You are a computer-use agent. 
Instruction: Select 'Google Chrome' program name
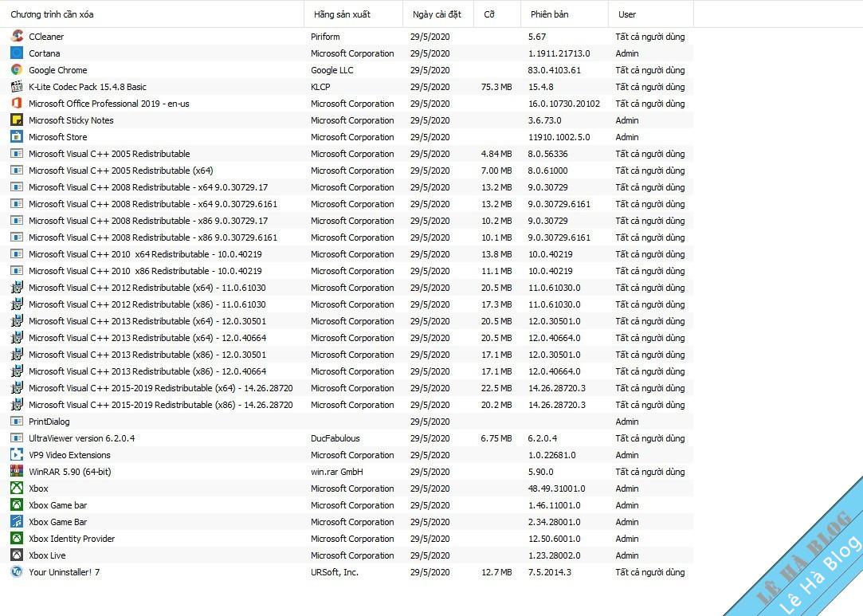click(58, 70)
